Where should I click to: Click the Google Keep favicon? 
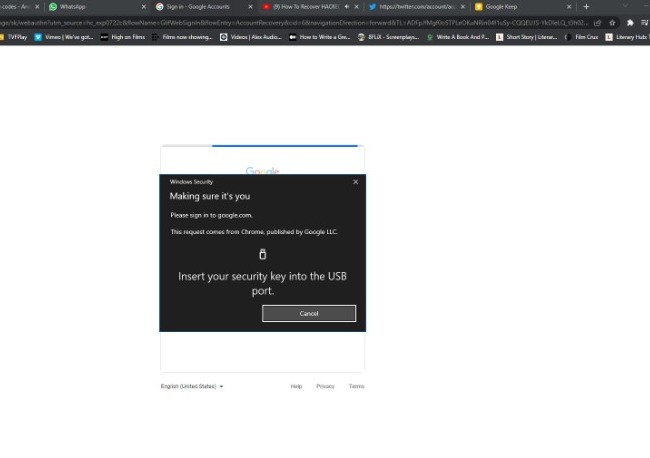pos(479,7)
